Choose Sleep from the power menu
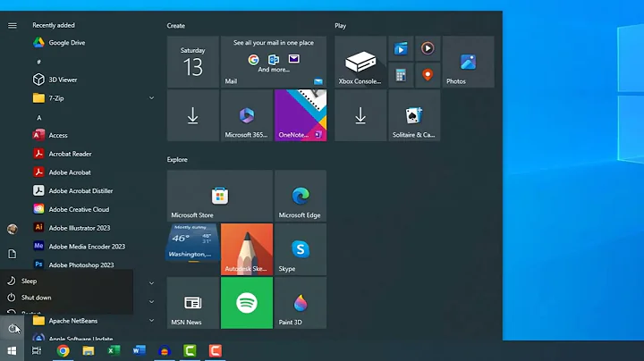 pyautogui.click(x=66, y=281)
